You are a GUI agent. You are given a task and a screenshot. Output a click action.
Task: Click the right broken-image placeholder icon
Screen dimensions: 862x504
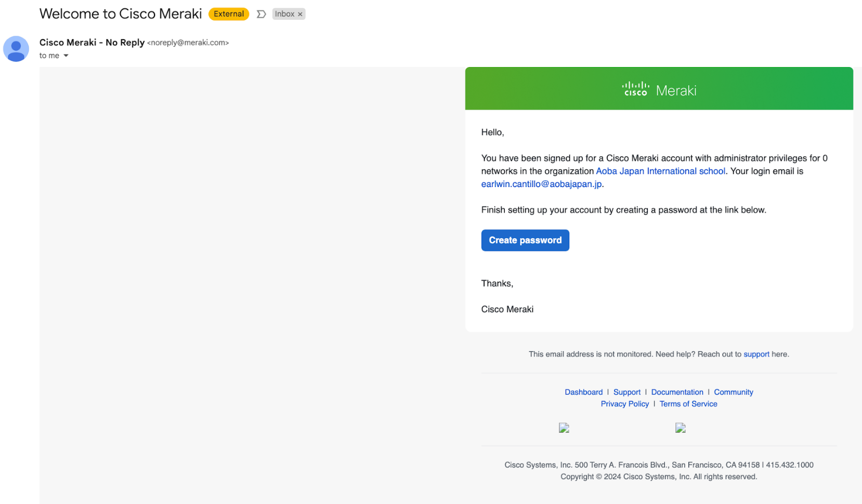(x=681, y=428)
